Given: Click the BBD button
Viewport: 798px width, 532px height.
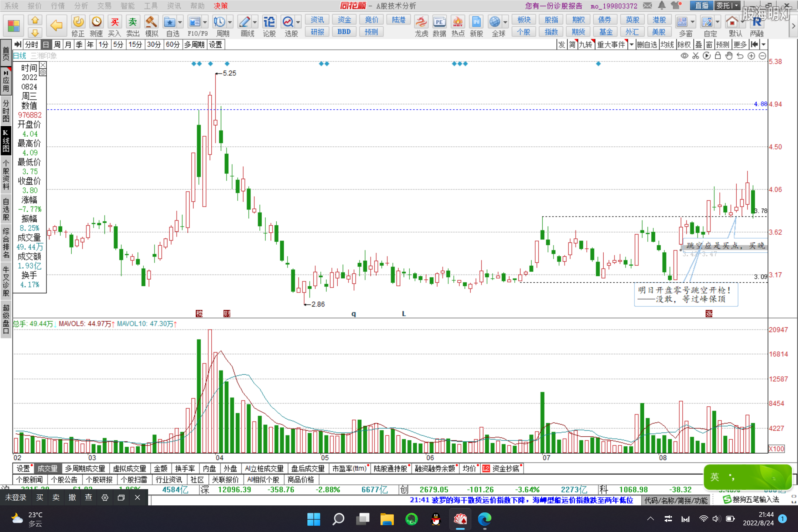Looking at the screenshot, I should [x=344, y=32].
